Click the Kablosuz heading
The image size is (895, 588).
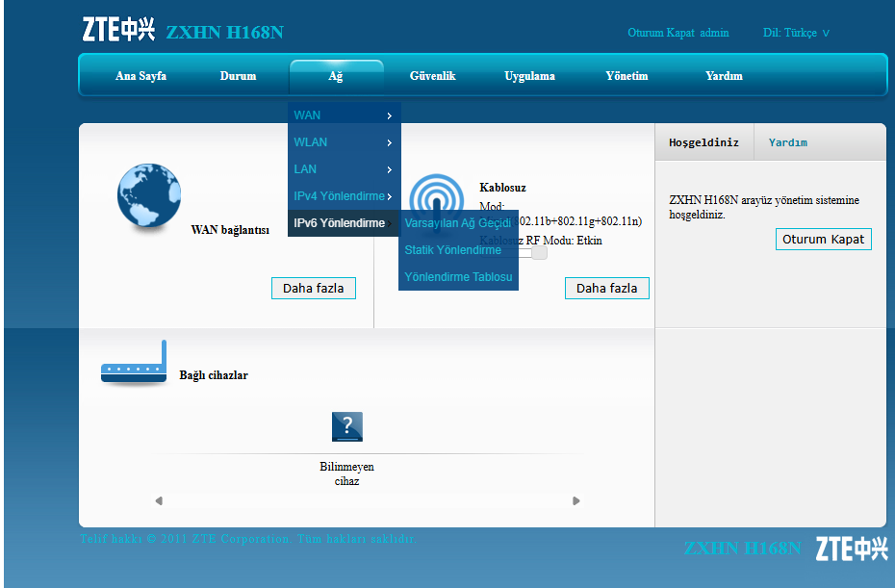(503, 188)
